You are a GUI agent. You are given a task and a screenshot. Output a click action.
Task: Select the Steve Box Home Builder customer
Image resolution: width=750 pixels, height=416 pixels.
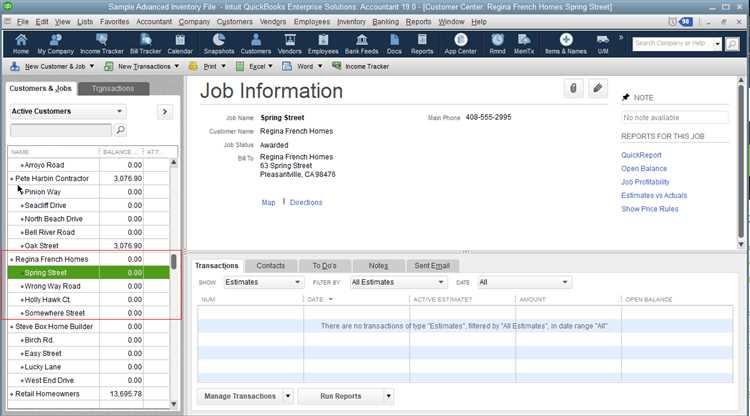[88, 326]
